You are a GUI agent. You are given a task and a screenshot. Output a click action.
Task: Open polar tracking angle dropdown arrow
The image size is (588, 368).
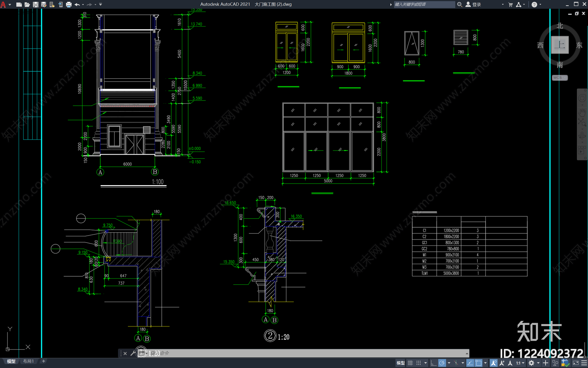(x=449, y=363)
